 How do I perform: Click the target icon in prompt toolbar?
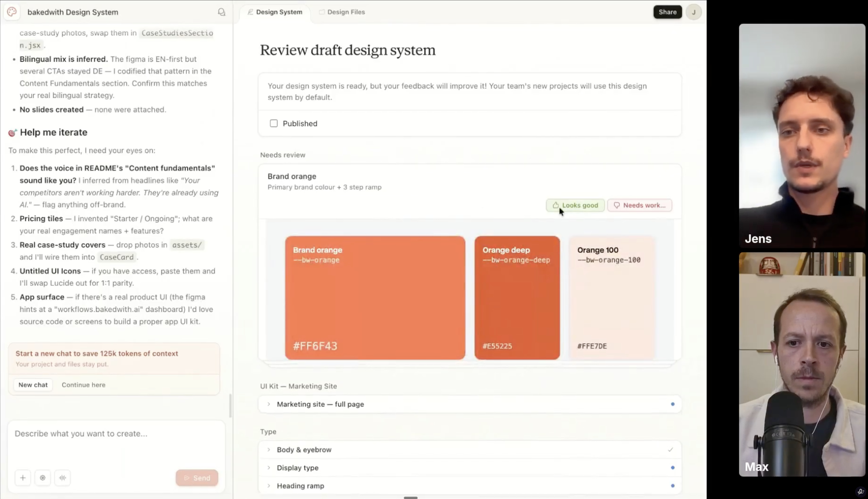(43, 478)
